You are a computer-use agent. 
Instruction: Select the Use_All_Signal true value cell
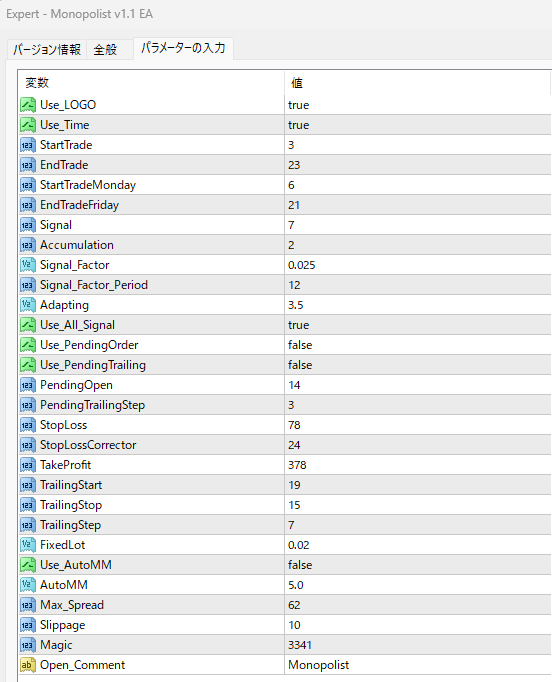[418, 325]
